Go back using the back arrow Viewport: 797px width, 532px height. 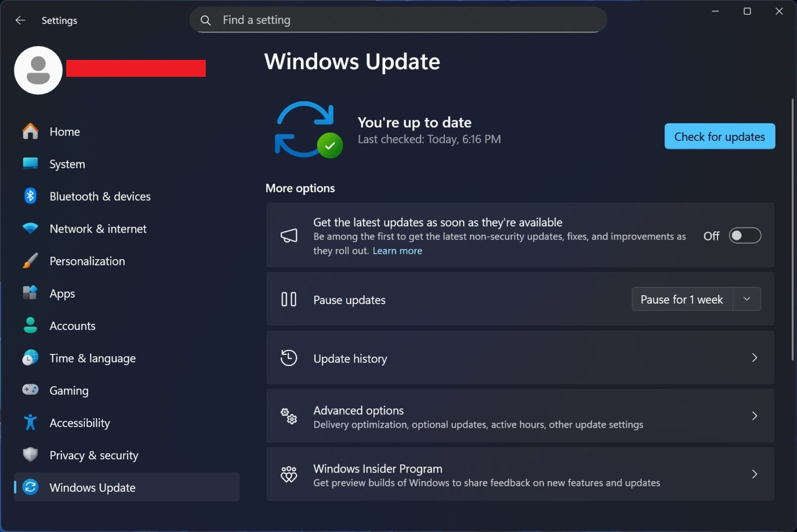coord(20,20)
